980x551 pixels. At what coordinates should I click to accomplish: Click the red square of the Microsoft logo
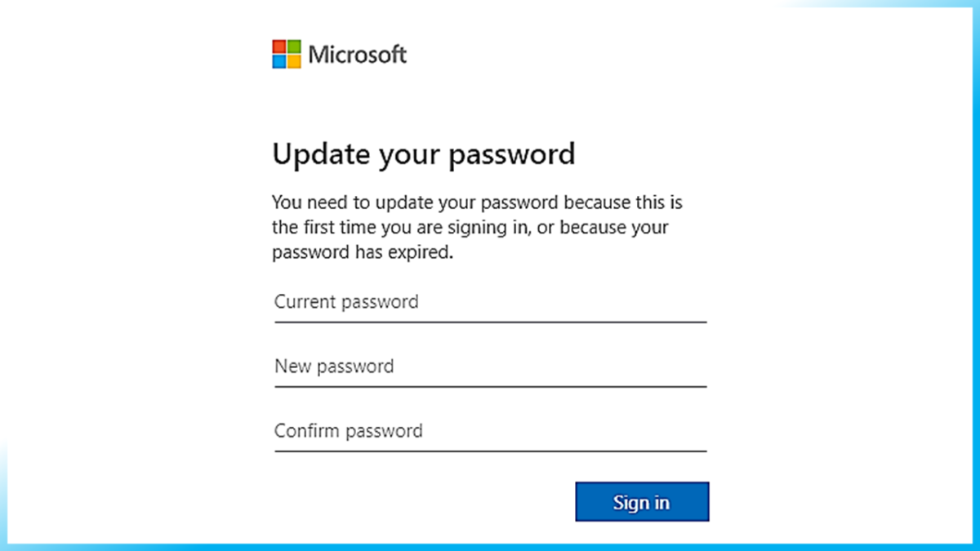point(279,47)
